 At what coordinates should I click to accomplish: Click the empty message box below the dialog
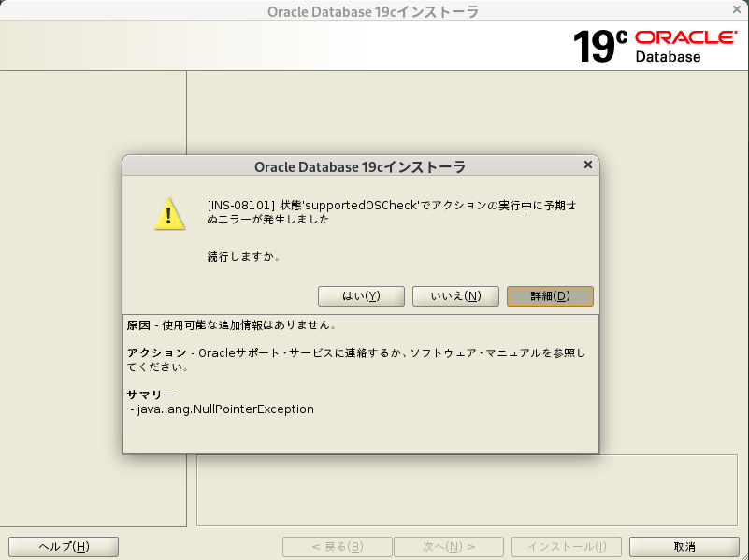coord(467,490)
